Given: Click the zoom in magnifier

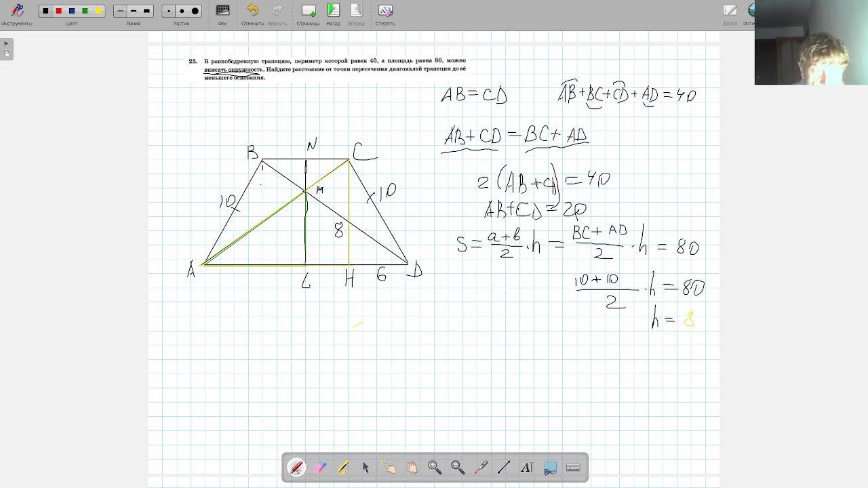Looking at the screenshot, I should 435,467.
